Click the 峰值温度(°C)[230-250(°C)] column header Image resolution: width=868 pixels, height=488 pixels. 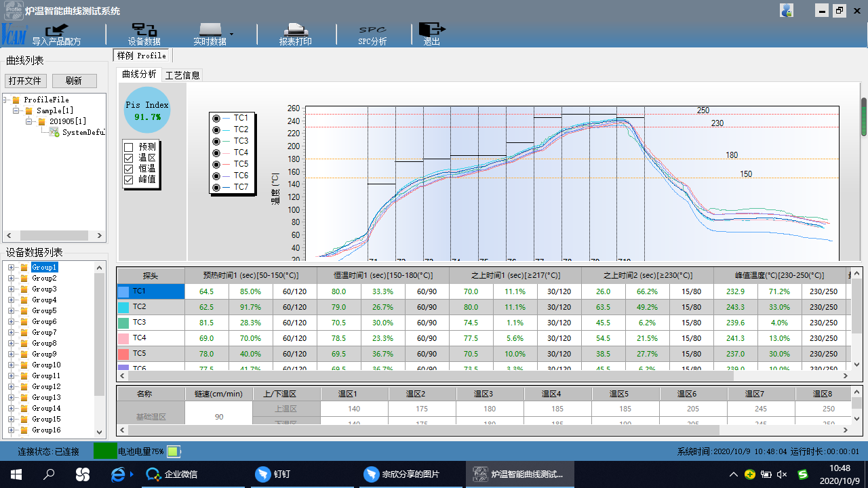779,275
